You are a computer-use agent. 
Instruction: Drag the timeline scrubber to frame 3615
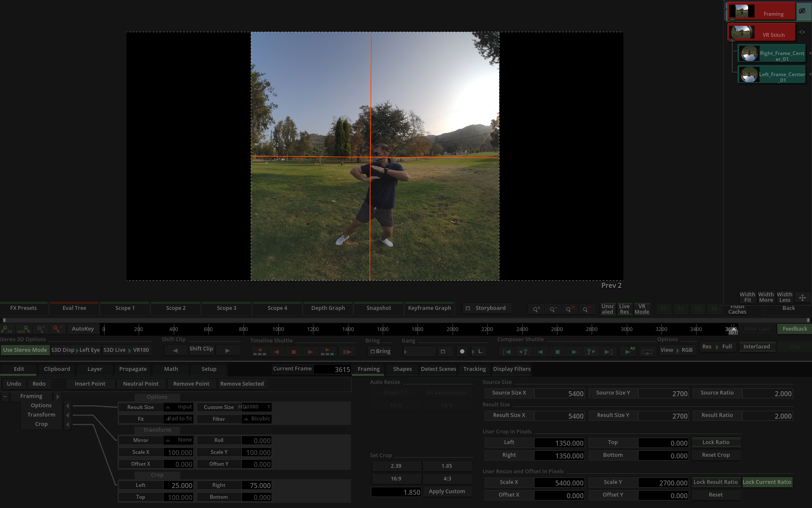pyautogui.click(x=732, y=329)
